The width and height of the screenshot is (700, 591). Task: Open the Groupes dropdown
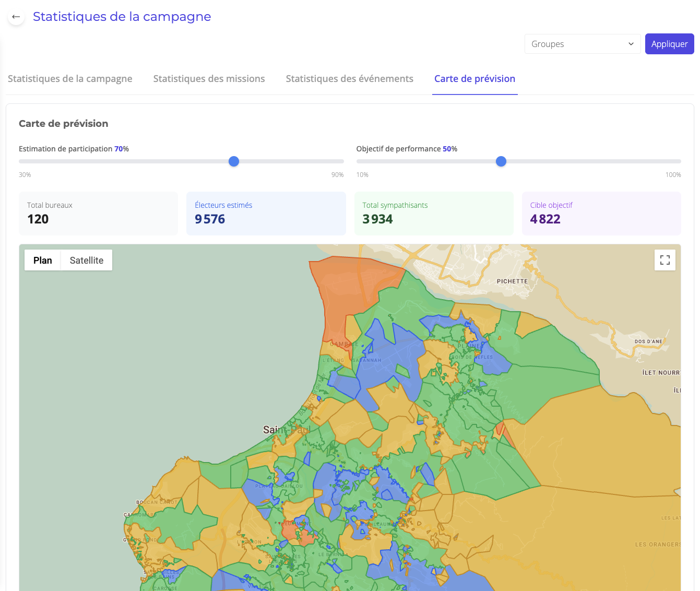(582, 44)
